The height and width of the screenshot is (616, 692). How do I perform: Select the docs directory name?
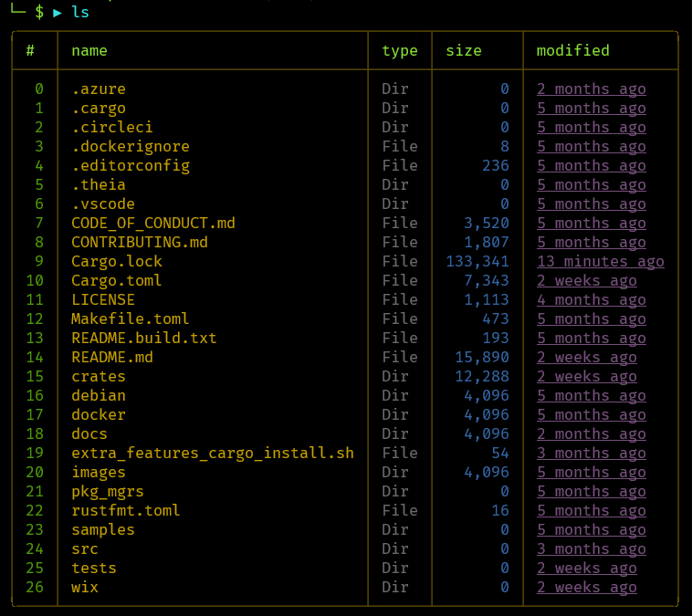click(89, 433)
